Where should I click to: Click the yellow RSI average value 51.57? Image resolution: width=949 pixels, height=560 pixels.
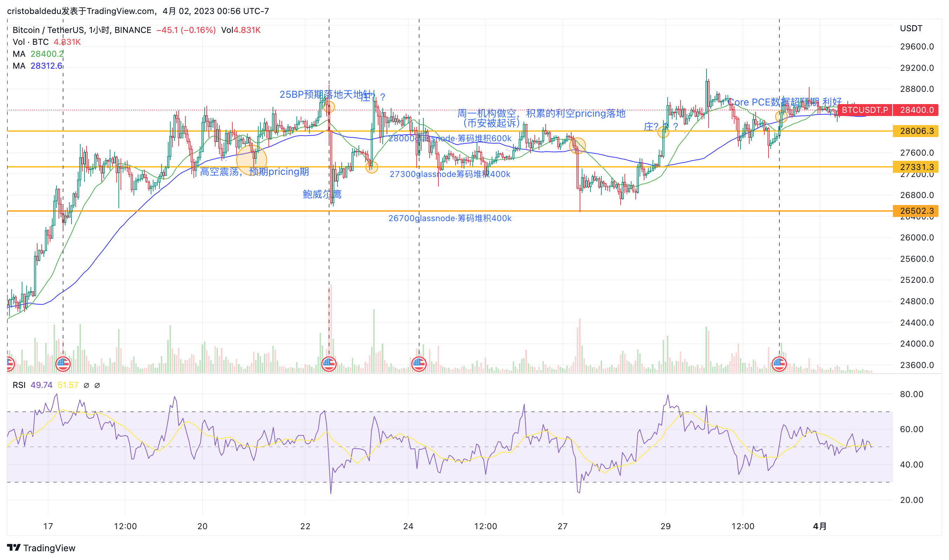pos(68,385)
